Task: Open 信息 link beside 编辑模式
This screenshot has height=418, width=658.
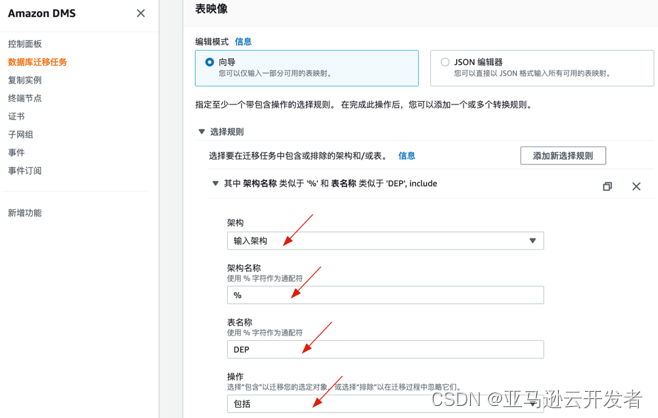Action: [243, 42]
